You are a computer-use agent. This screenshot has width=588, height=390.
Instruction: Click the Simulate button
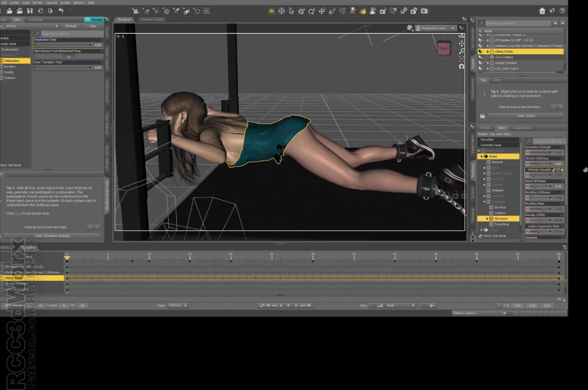tap(94, 19)
